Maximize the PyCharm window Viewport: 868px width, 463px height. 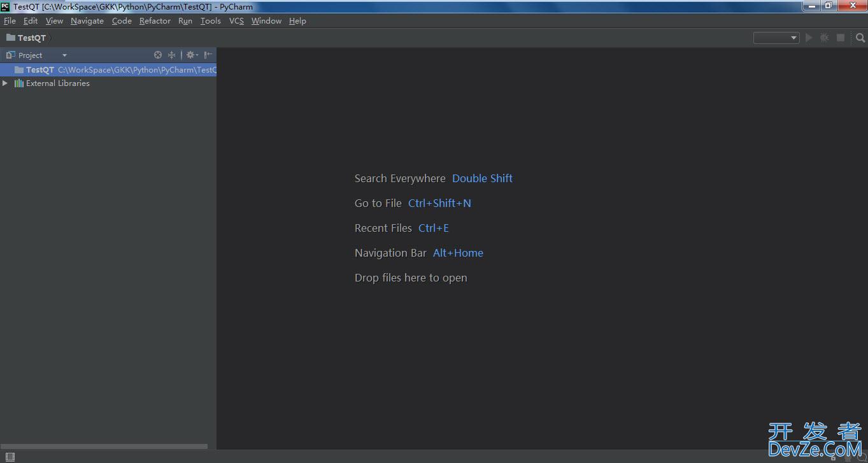(x=828, y=6)
